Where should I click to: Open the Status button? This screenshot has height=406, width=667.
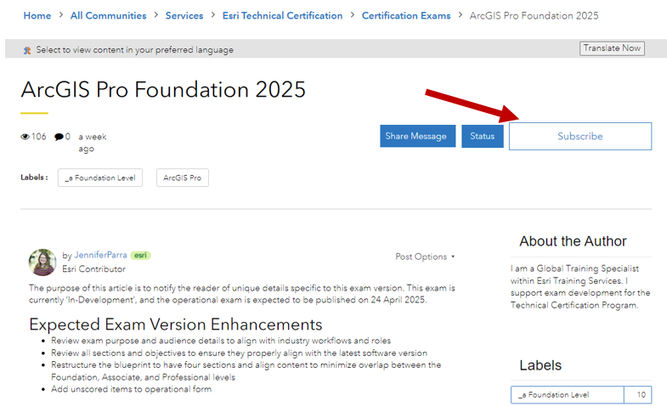[x=482, y=136]
